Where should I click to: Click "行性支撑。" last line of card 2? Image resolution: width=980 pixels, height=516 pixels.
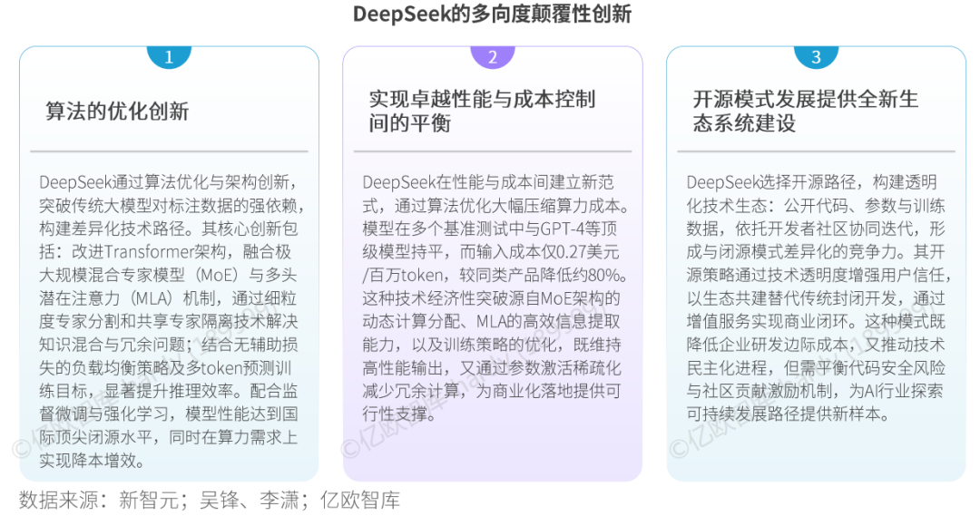(399, 414)
